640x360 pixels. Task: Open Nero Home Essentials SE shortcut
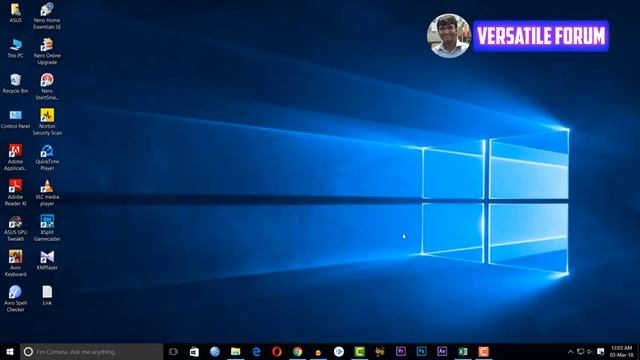pyautogui.click(x=47, y=16)
